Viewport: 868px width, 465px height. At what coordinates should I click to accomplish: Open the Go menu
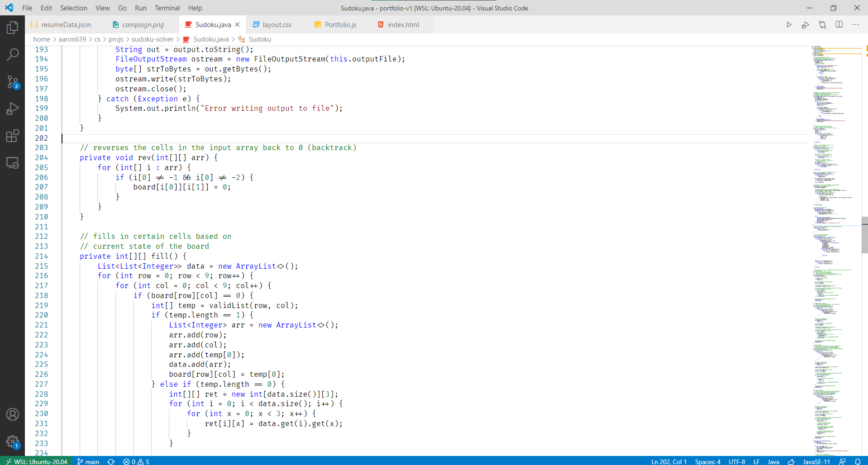(122, 8)
